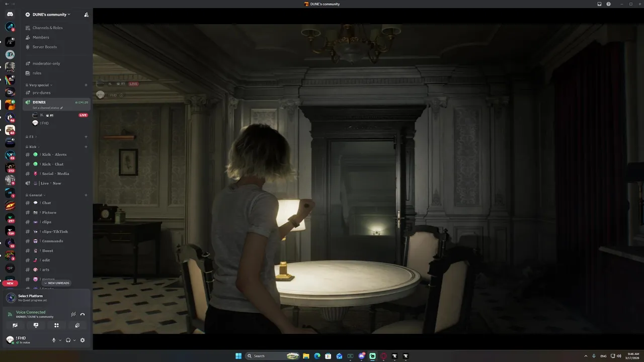
Task: Open the Social - Media channel
Action: point(56,173)
